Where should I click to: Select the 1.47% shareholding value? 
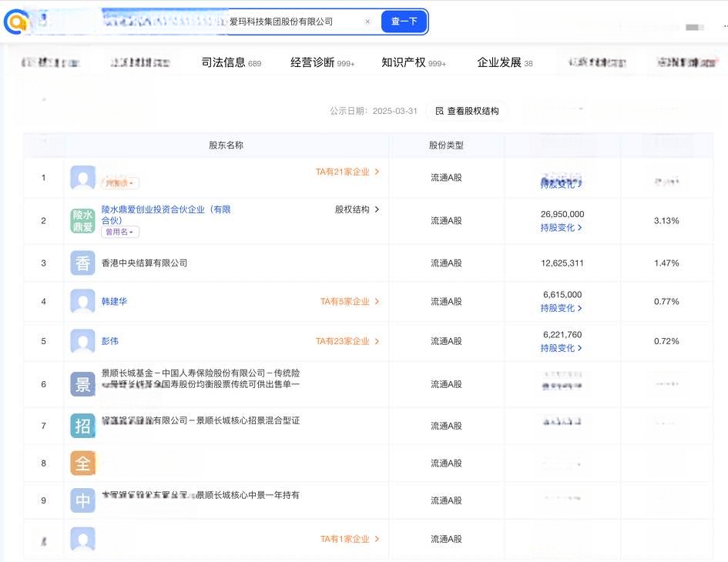tap(666, 263)
